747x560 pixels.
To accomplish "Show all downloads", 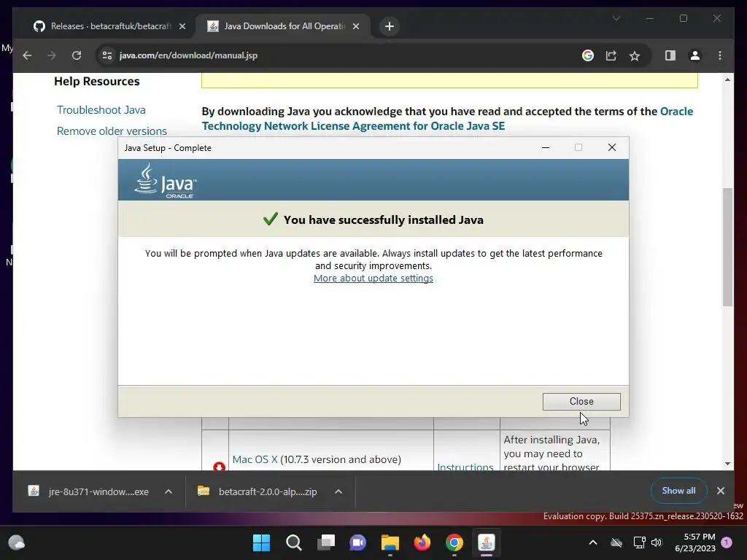I will [678, 491].
